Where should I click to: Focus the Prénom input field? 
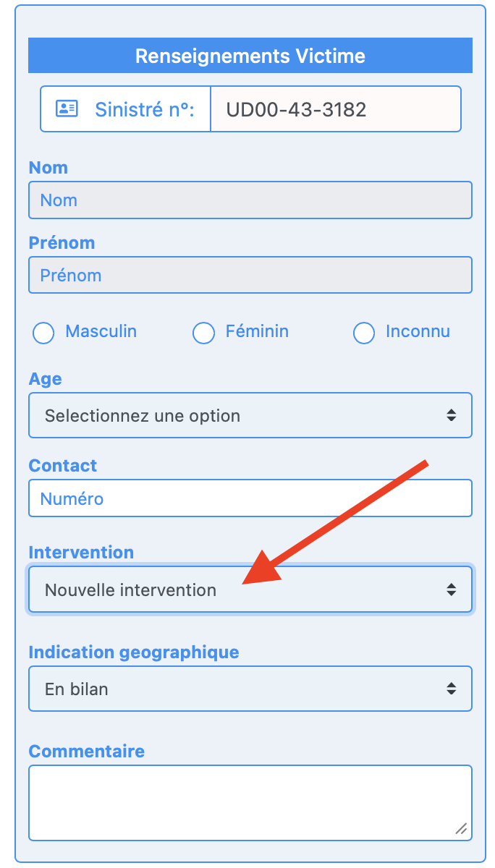point(250,276)
